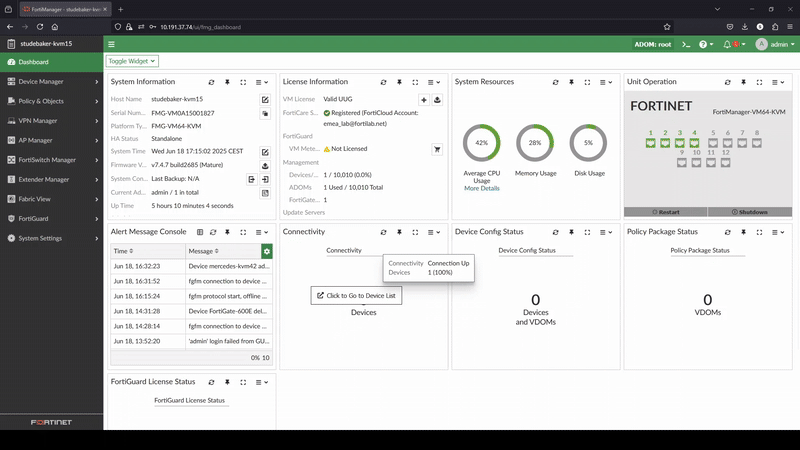This screenshot has height=450, width=800.
Task: Select the Jun 18, 16:32:23 alert row
Action: pos(191,266)
